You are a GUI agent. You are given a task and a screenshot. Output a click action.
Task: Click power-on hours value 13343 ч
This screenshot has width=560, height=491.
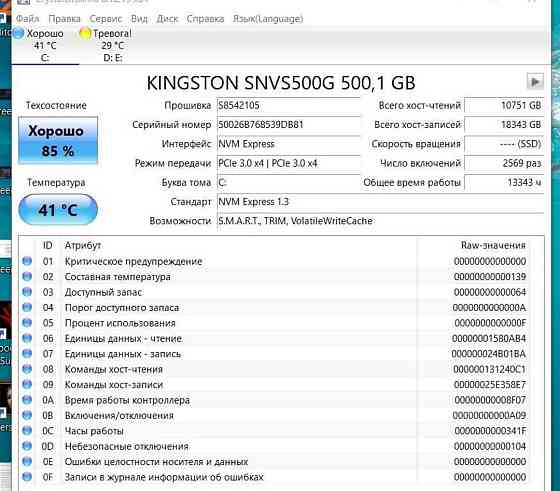(x=504, y=183)
